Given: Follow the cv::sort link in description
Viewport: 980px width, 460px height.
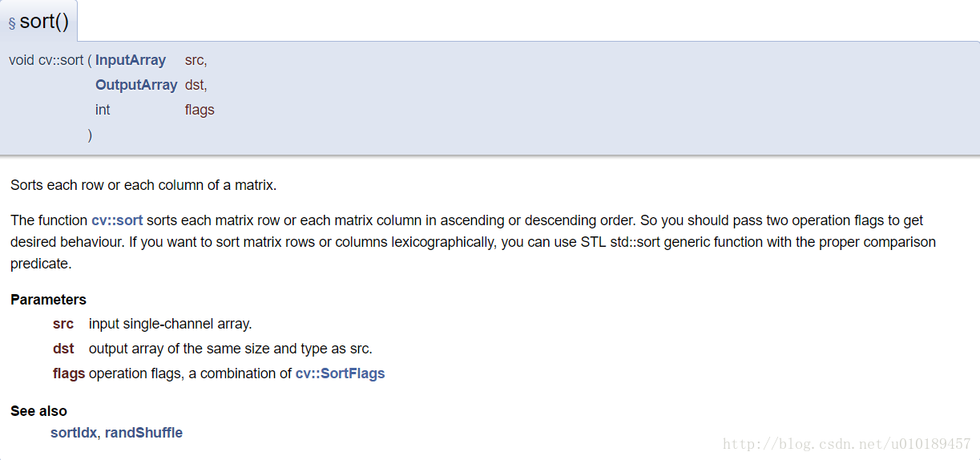Looking at the screenshot, I should click(117, 220).
